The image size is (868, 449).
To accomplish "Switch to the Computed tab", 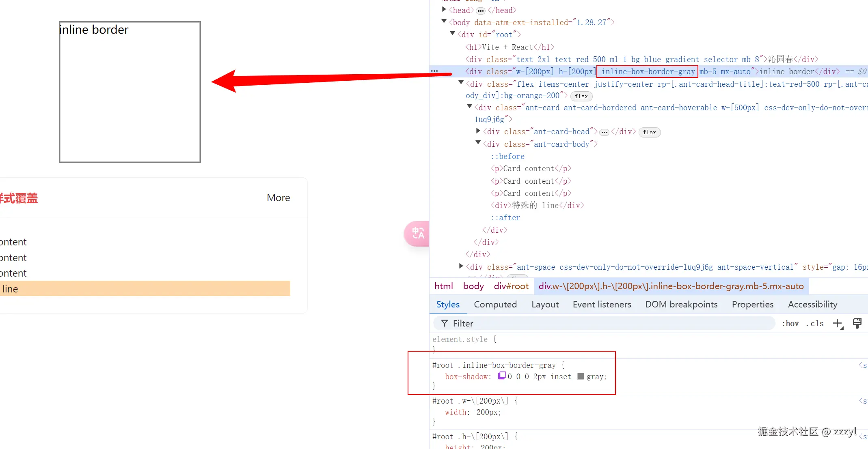I will click(x=495, y=304).
